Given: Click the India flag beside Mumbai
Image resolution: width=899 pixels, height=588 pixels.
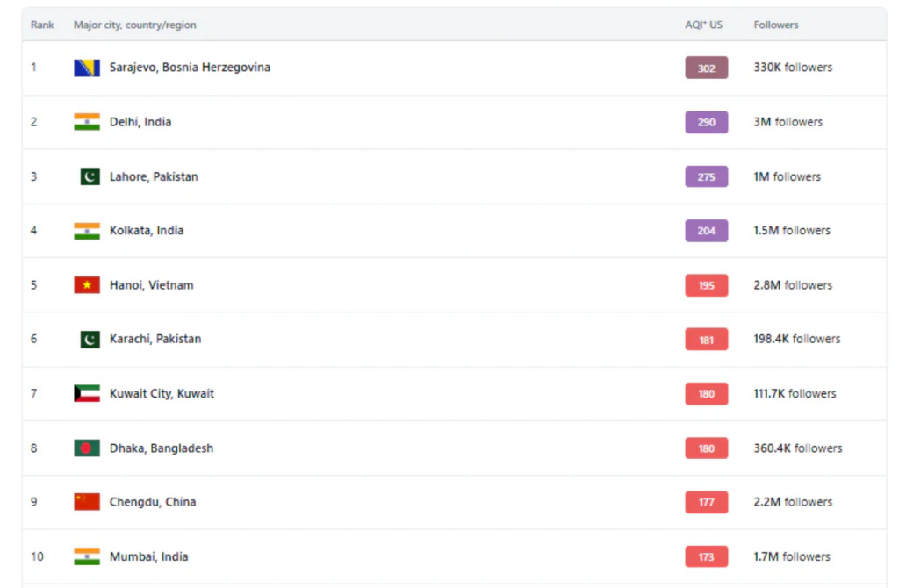Looking at the screenshot, I should tap(87, 556).
